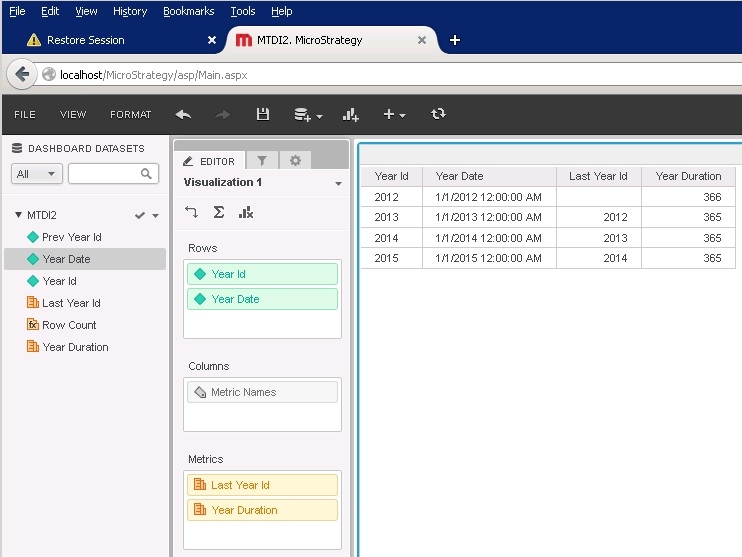Click the swap rows and columns icon
Viewport: 742px width, 557px height.
point(192,212)
